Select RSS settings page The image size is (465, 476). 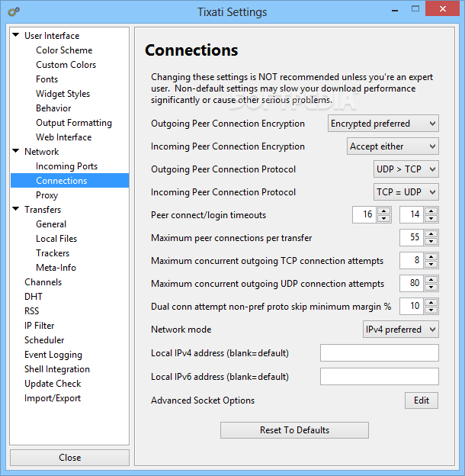pyautogui.click(x=31, y=311)
